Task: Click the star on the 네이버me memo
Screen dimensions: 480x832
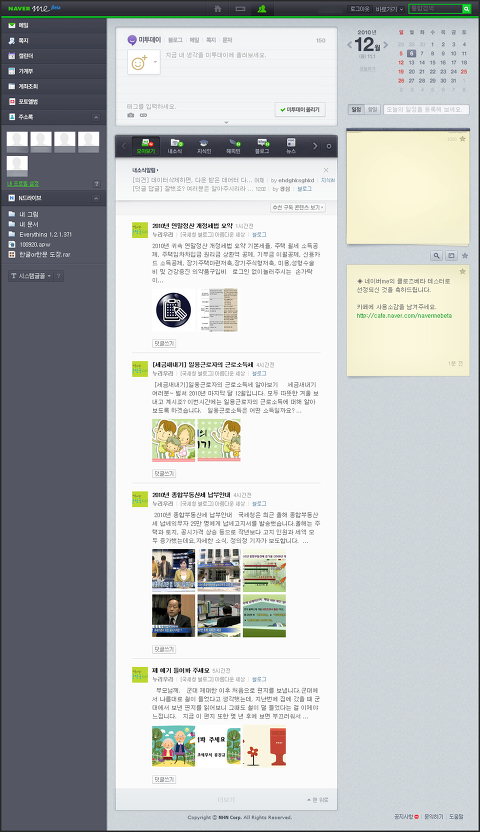Action: 462,271
